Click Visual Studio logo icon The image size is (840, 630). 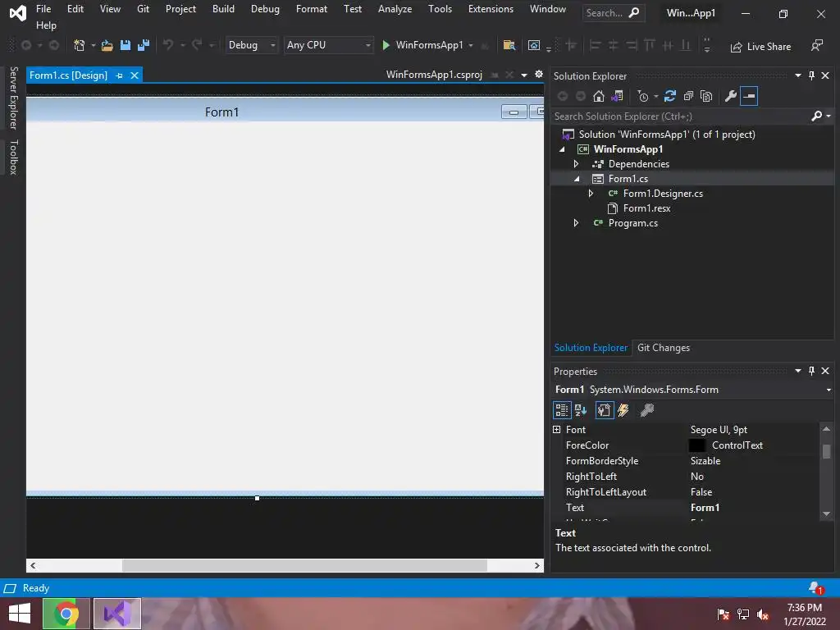pyautogui.click(x=18, y=13)
